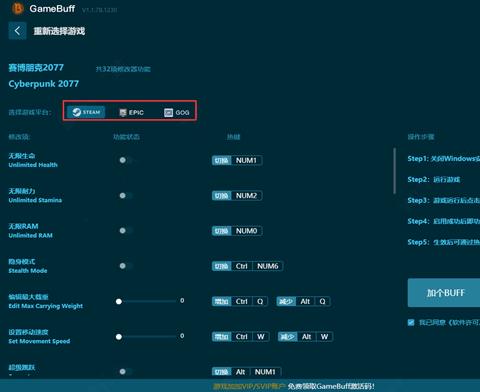Viewport: 480px width, 392px height.
Task: Select the EPIC platform
Action: 132,112
